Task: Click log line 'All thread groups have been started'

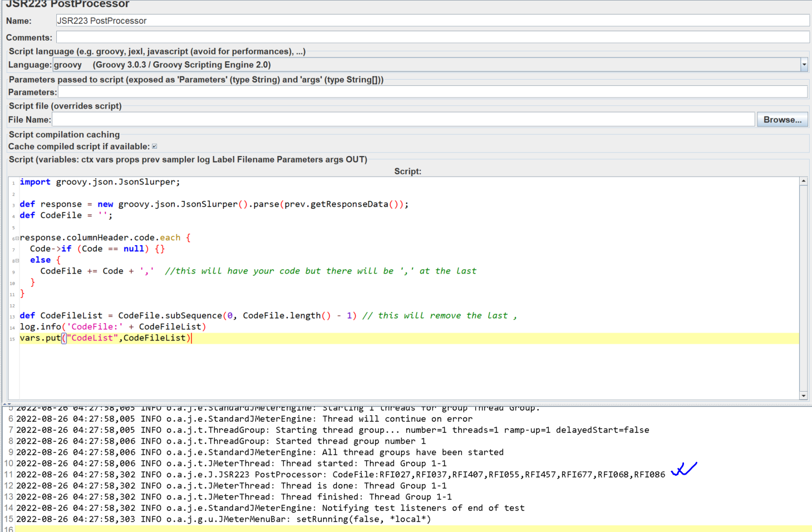Action: click(x=260, y=452)
